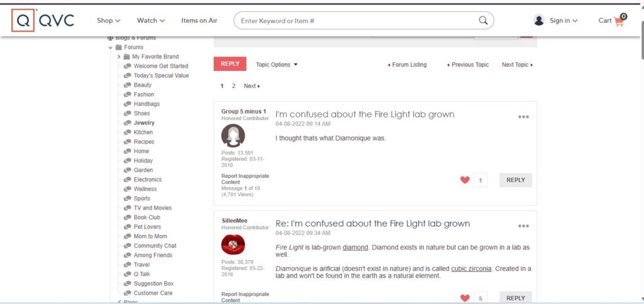This screenshot has height=304, width=644.
Task: Click the like count 1
Action: point(480,180)
